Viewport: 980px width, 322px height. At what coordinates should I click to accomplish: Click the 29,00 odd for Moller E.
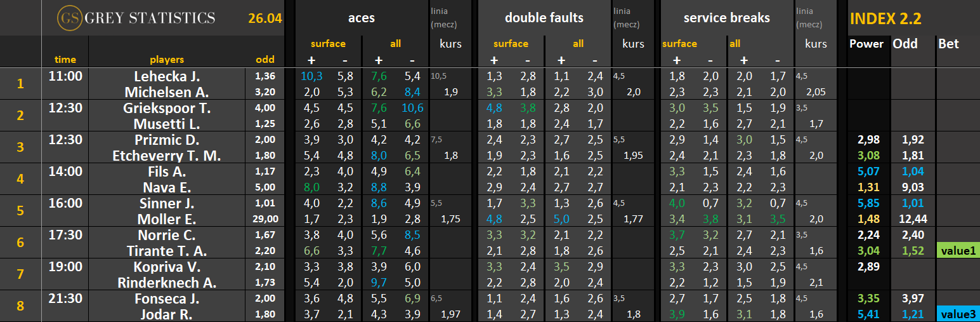(265, 219)
